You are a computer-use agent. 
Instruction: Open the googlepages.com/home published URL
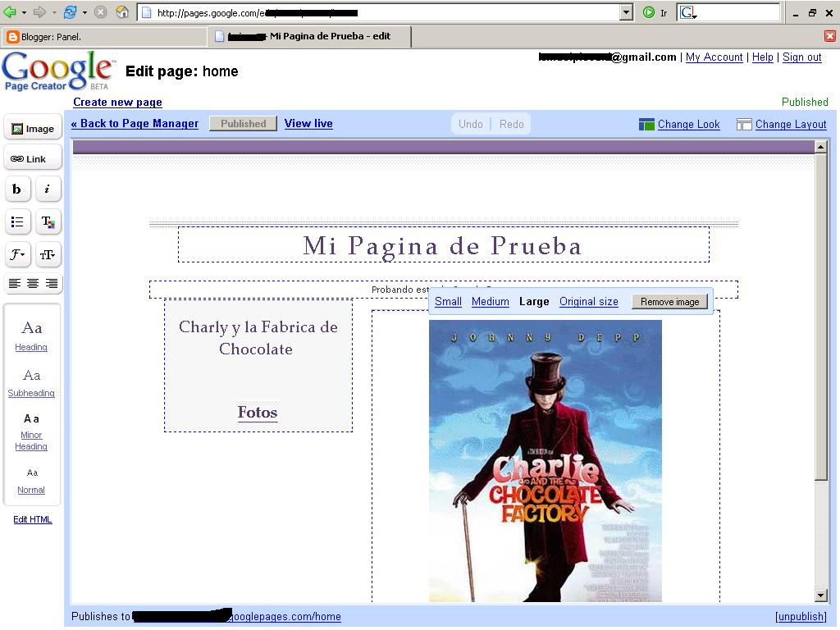285,617
